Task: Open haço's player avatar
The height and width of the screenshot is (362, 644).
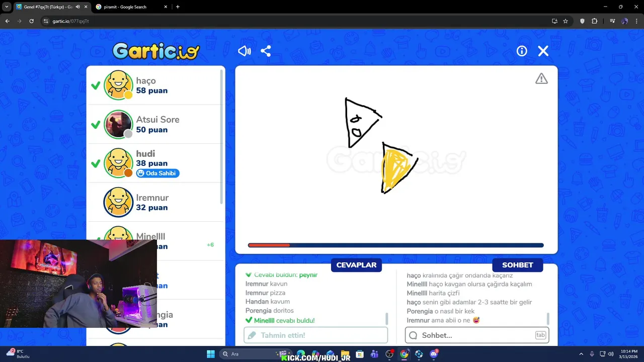Action: tap(118, 85)
